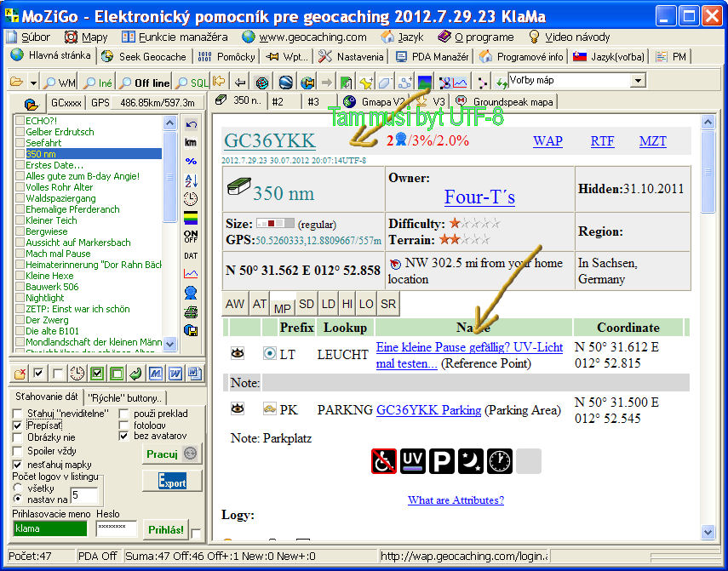Click the WAP link
The height and width of the screenshot is (571, 728).
(547, 141)
